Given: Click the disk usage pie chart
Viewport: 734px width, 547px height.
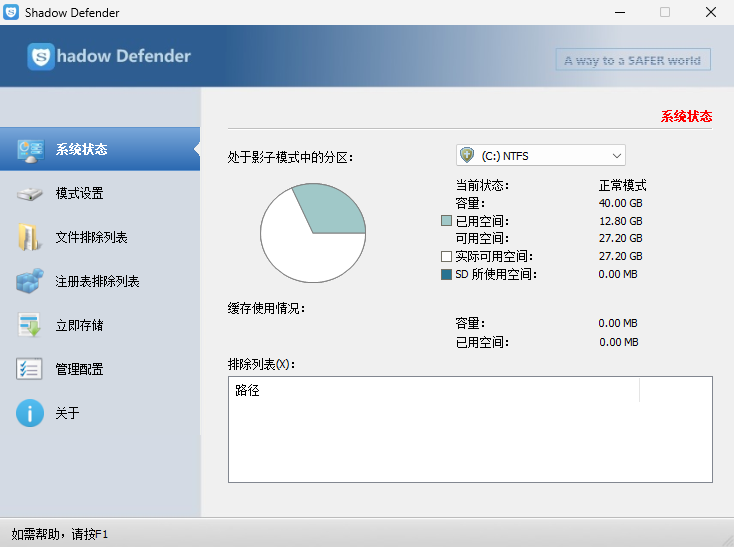Looking at the screenshot, I should [313, 233].
